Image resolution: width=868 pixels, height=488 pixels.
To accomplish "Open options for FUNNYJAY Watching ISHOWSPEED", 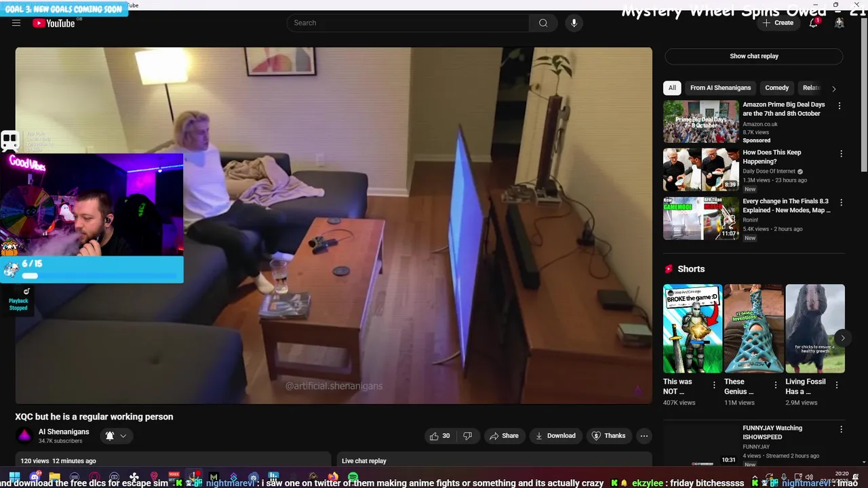I will pos(841,430).
